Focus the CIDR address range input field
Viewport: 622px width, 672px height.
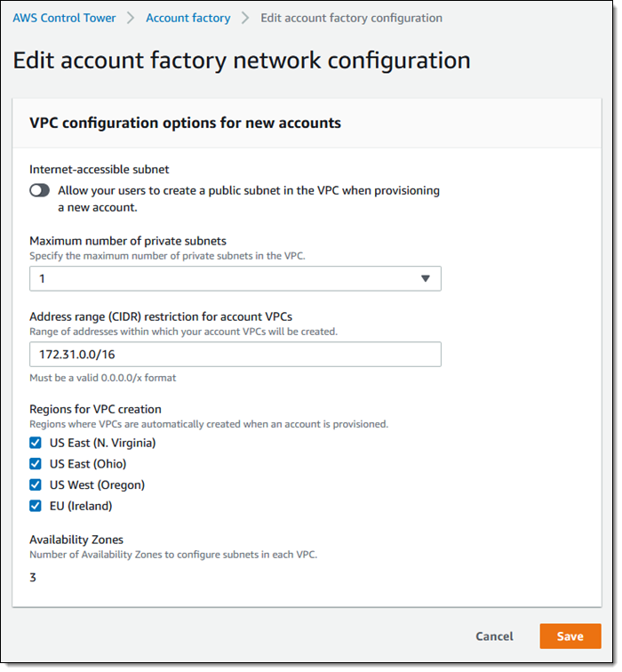tap(235, 355)
